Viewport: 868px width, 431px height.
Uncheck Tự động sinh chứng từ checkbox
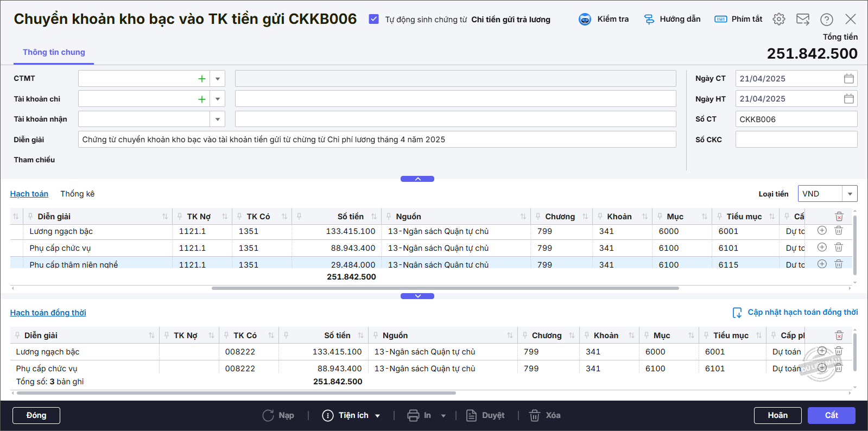point(373,19)
